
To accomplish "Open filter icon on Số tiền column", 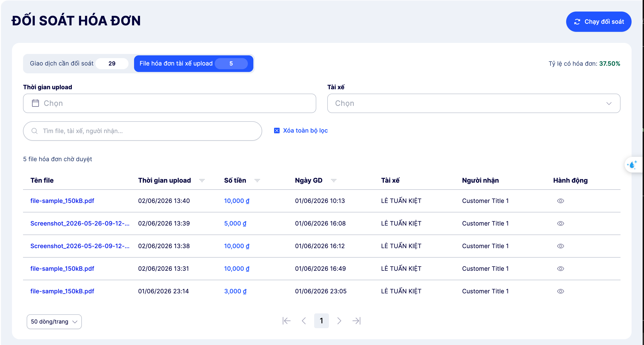I will (x=257, y=181).
